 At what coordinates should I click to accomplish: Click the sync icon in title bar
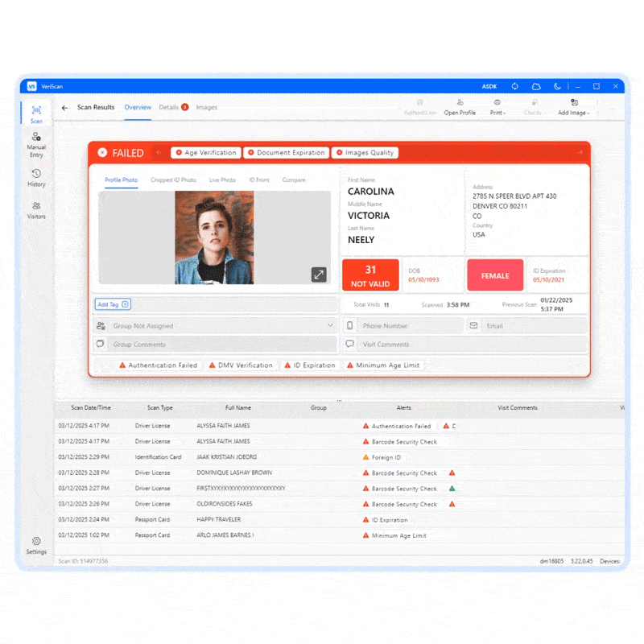pyautogui.click(x=514, y=86)
